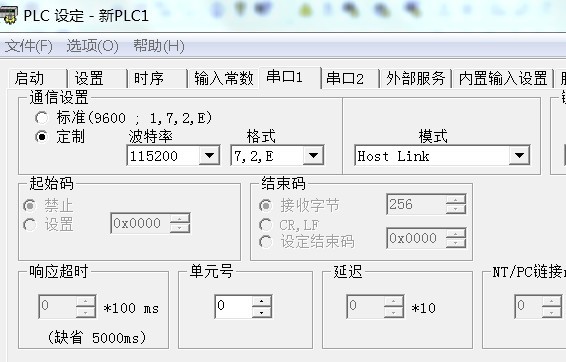Decrease unit number with down arrow
This screenshot has width=566, height=362.
(x=262, y=312)
